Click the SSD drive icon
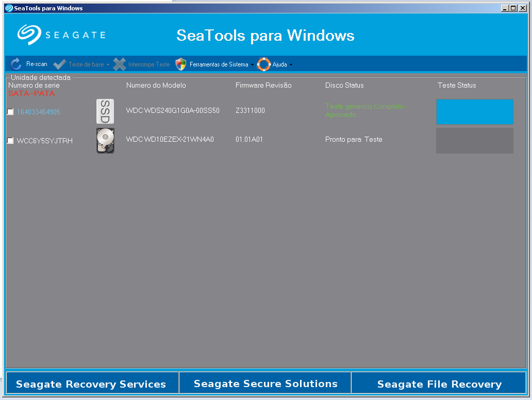 click(x=105, y=111)
